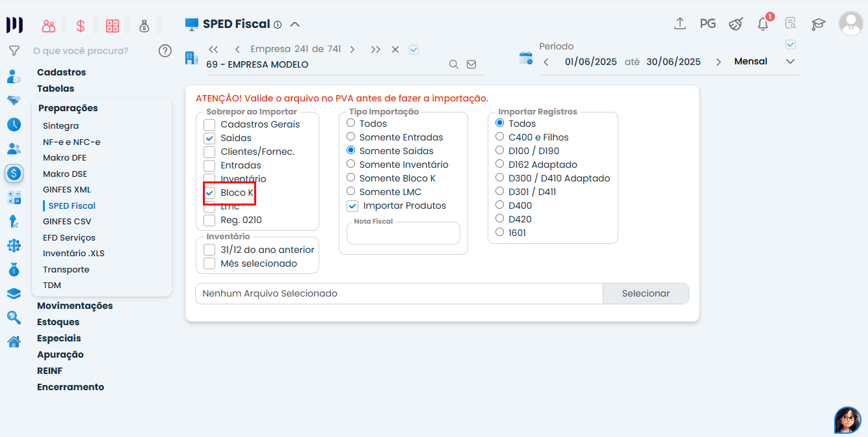
Task: Check Reg. 0210 option
Action: [209, 220]
